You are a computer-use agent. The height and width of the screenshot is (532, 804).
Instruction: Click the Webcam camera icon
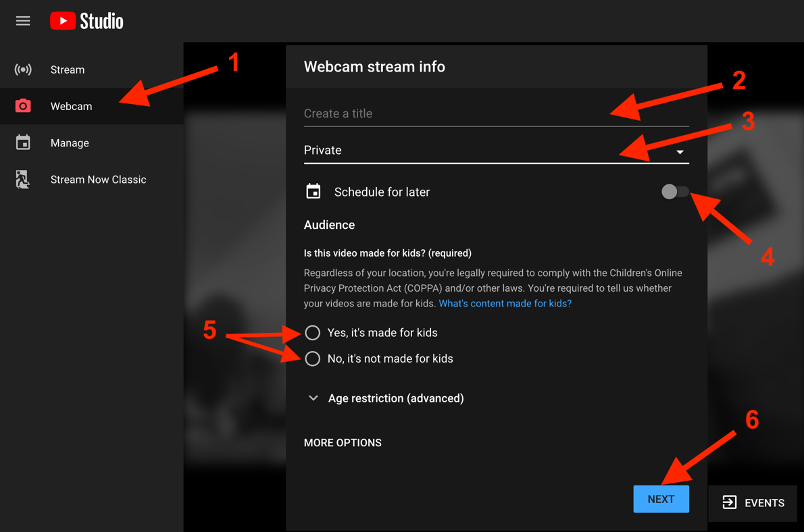pyautogui.click(x=22, y=106)
